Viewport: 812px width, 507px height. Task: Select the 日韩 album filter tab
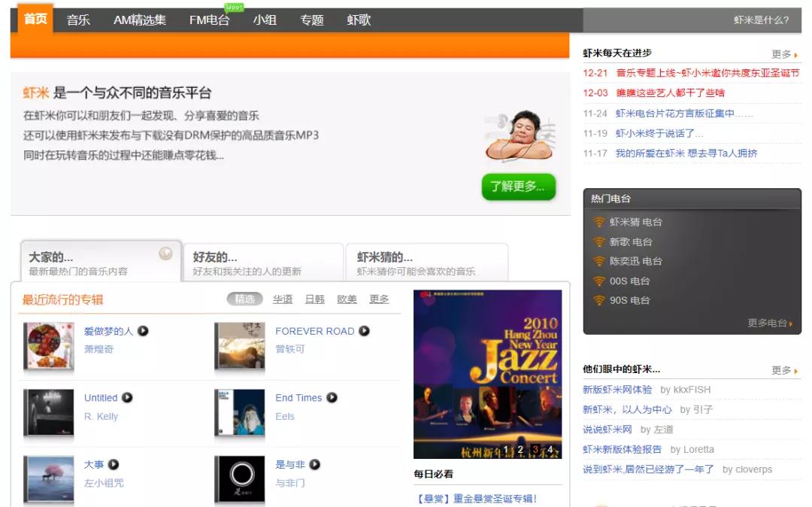314,298
